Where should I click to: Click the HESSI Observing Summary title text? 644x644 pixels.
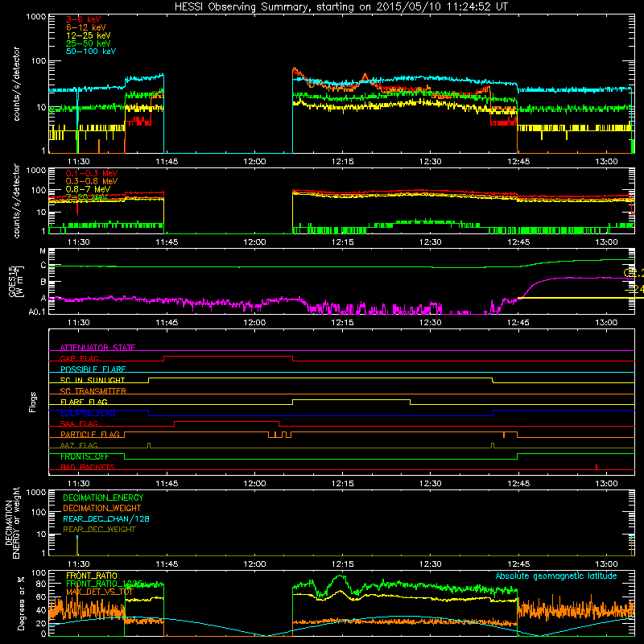point(341,6)
